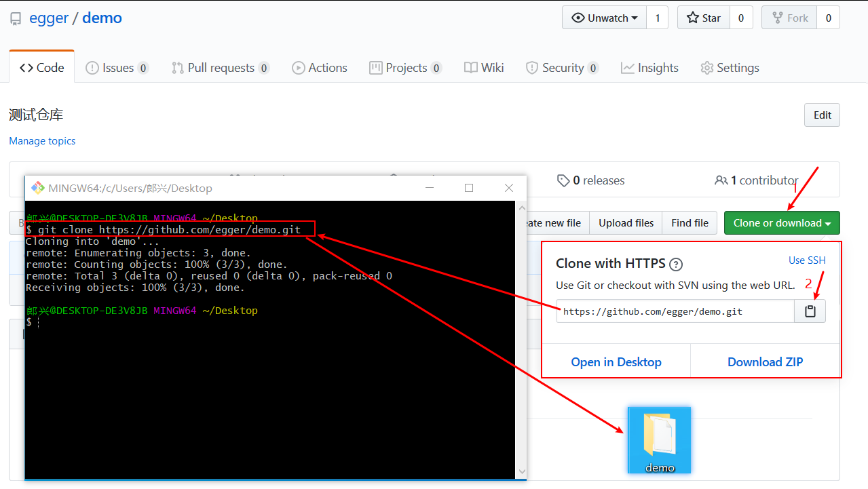Click Open in Desktop
The width and height of the screenshot is (868, 489).
(x=616, y=361)
